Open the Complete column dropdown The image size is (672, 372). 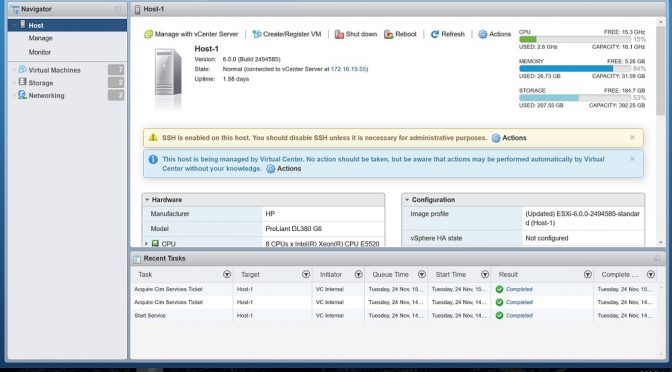[x=651, y=274]
